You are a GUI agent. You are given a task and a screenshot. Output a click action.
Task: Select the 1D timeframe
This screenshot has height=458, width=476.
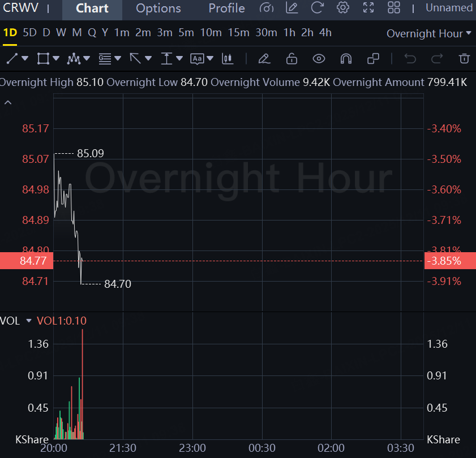click(10, 33)
